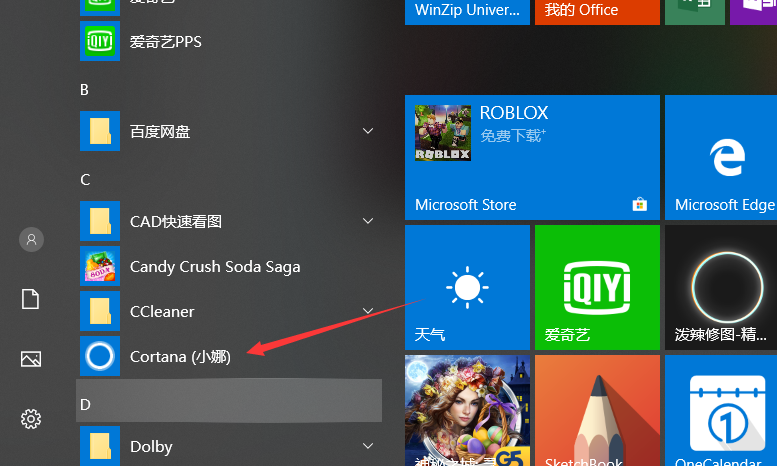Screen dimensions: 777x466
Task: Click the letter B group header
Action: tap(85, 90)
